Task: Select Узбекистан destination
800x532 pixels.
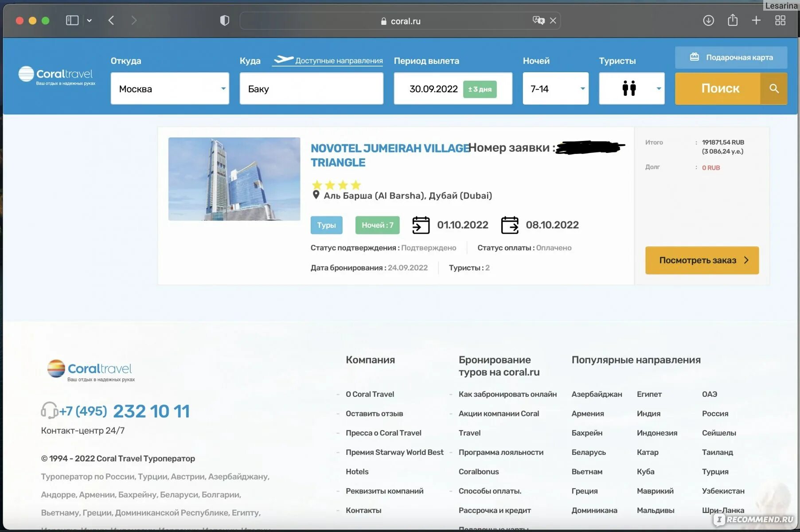Action: [x=723, y=491]
